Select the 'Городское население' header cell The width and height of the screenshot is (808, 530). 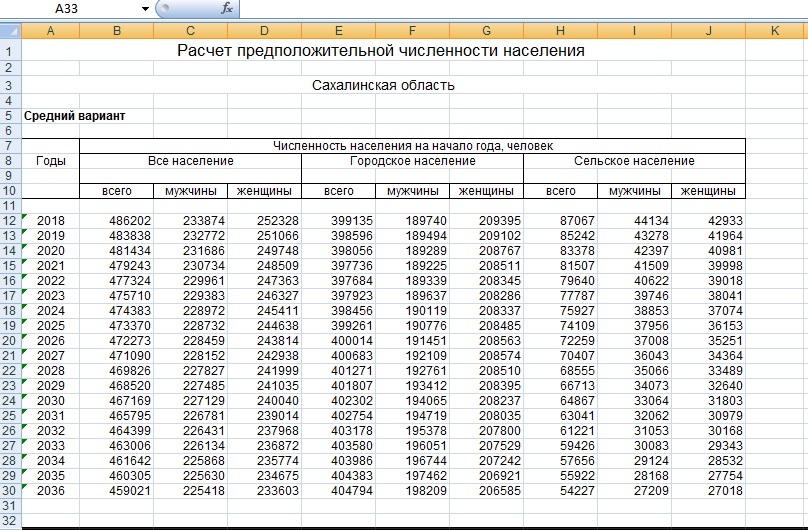412,161
